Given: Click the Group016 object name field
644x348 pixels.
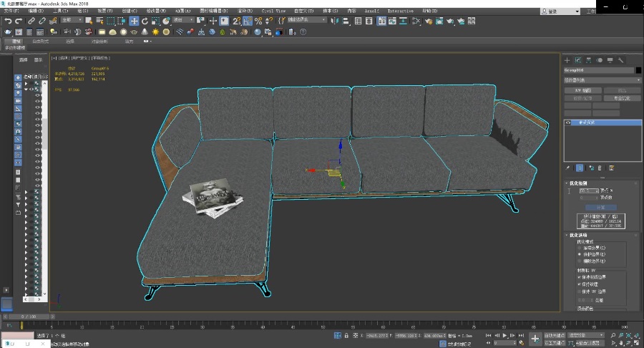Looking at the screenshot, I should 598,70.
